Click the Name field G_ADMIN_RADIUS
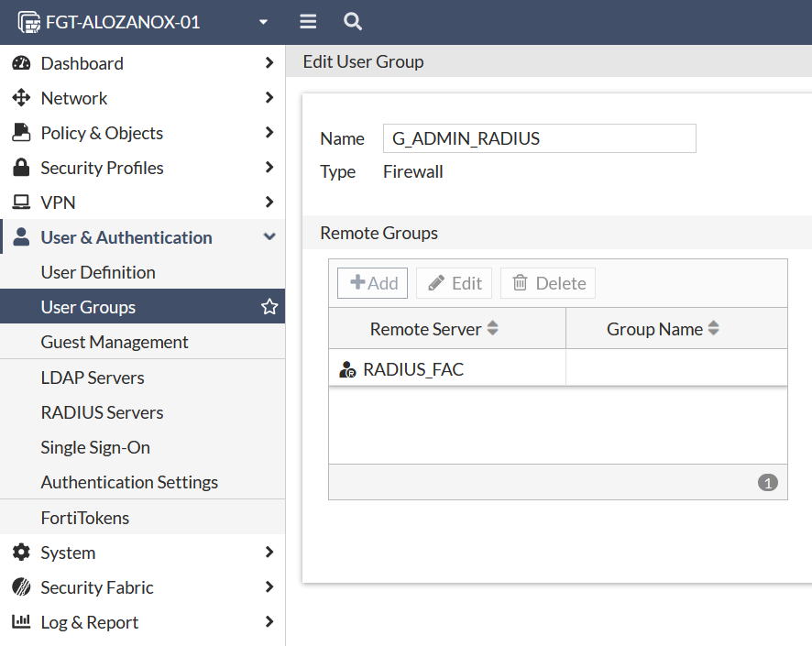This screenshot has height=646, width=812. 539,139
